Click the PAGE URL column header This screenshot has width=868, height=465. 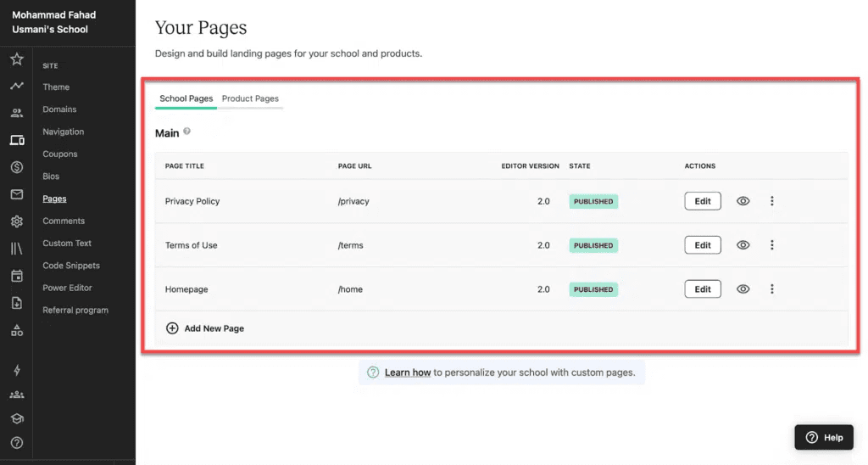pos(355,165)
